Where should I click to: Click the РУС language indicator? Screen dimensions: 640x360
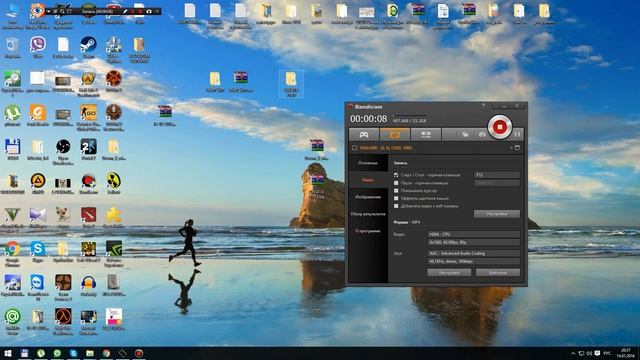[607, 353]
